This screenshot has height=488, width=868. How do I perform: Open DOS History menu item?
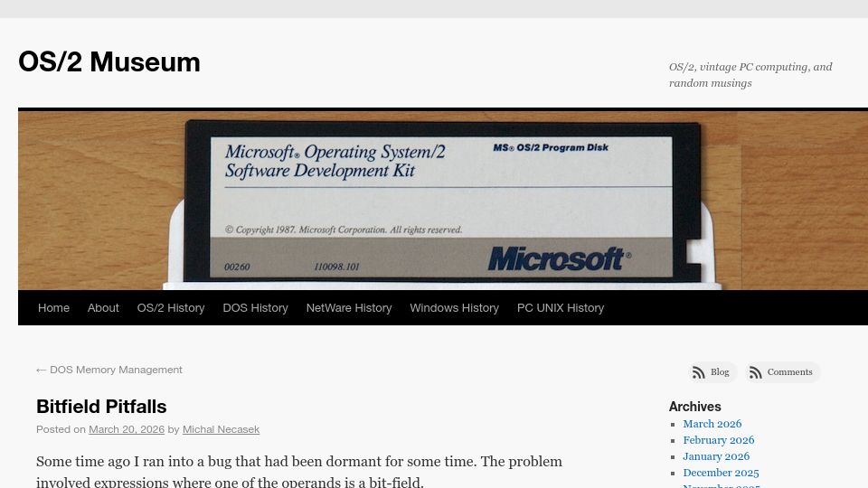(x=255, y=307)
